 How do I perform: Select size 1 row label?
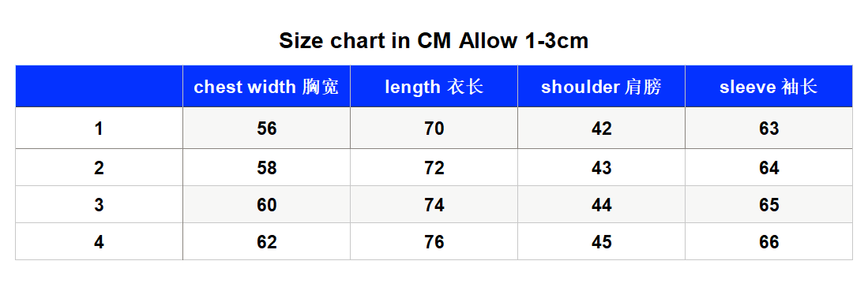tap(99, 129)
